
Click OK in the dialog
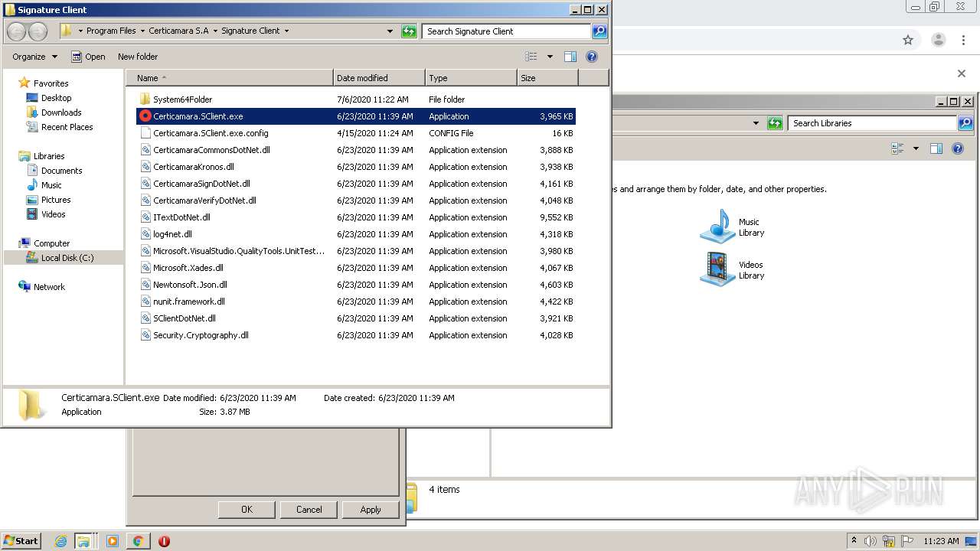247,510
